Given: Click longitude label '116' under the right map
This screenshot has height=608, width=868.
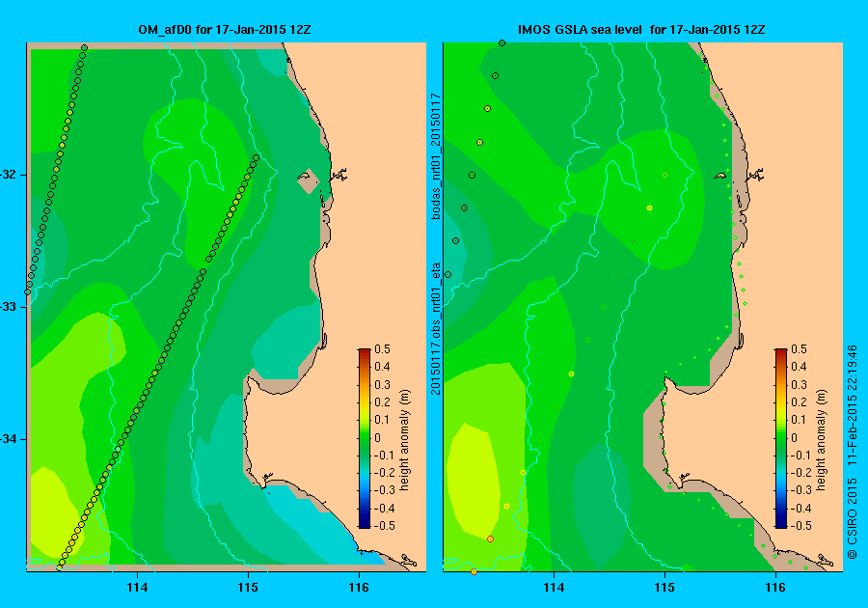Looking at the screenshot, I should click(775, 588).
